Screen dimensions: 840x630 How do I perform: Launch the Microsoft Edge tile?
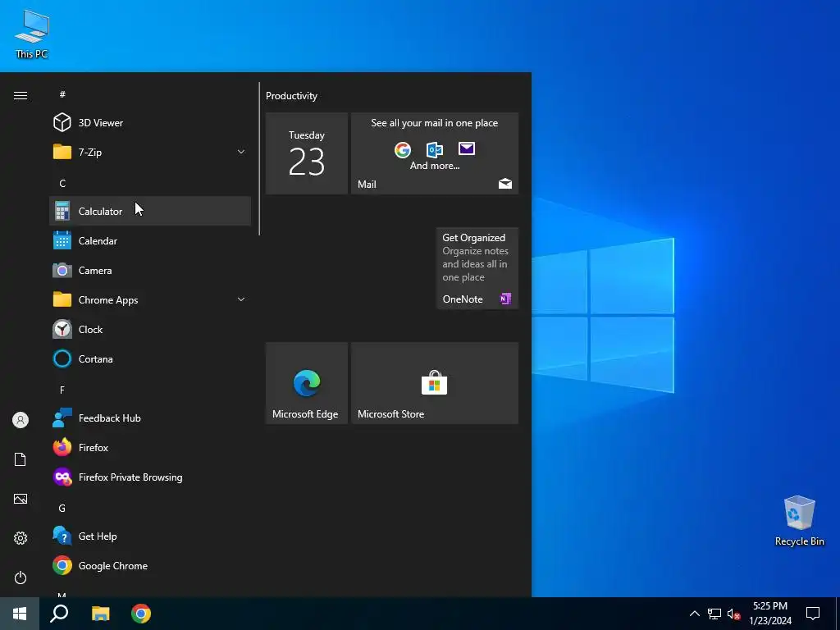(x=307, y=383)
